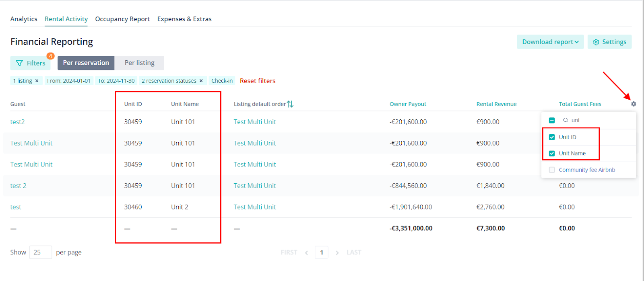
Task: Open Test Multi Unit listing in test row
Action: 255,207
